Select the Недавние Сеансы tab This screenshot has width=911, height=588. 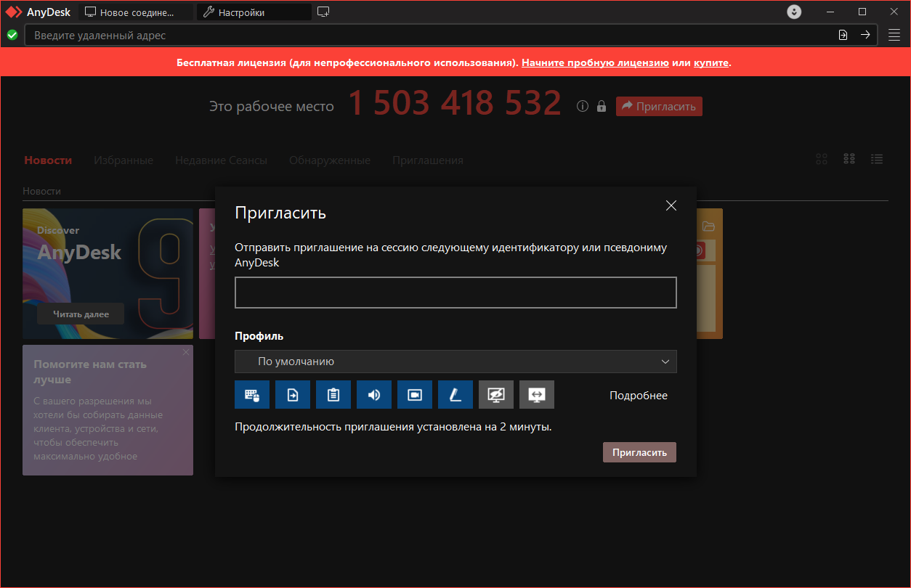click(221, 160)
